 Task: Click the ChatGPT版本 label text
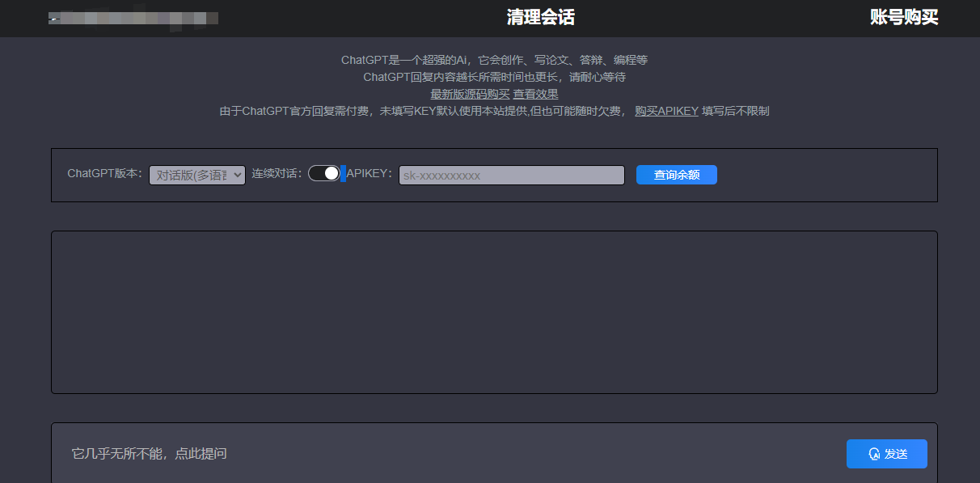(x=105, y=173)
